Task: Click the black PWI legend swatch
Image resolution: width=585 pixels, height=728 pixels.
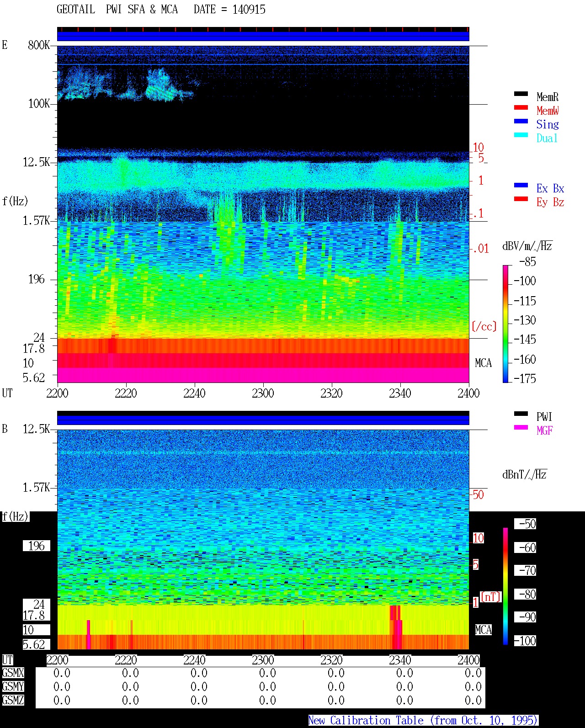Action: tap(521, 414)
